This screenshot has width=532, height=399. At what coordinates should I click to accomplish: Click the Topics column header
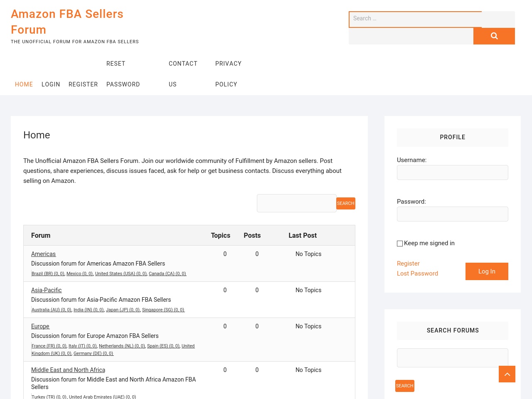pyautogui.click(x=220, y=235)
